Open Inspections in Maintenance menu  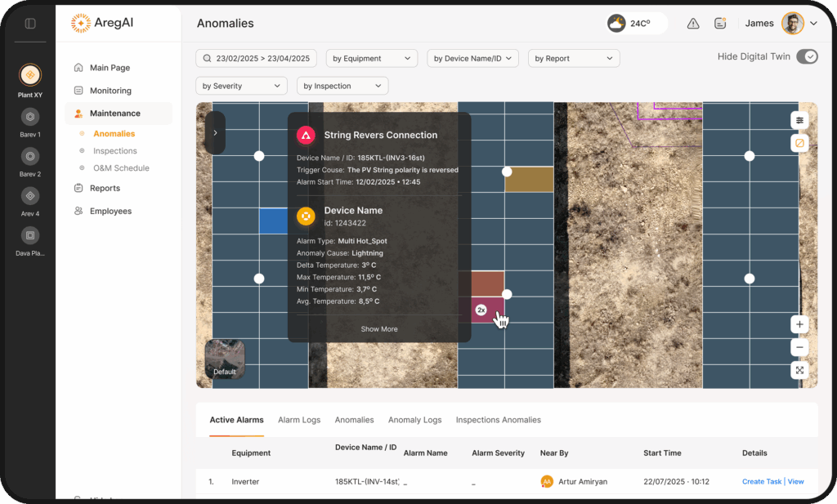coord(115,151)
